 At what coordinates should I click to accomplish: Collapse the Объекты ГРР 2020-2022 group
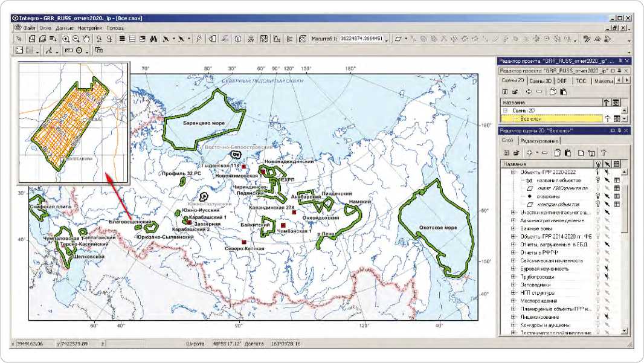tap(514, 172)
